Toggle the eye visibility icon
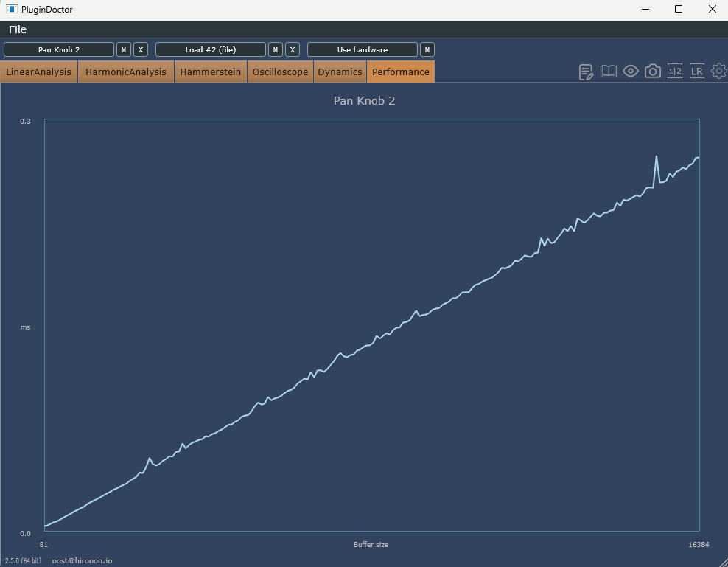 click(x=631, y=72)
